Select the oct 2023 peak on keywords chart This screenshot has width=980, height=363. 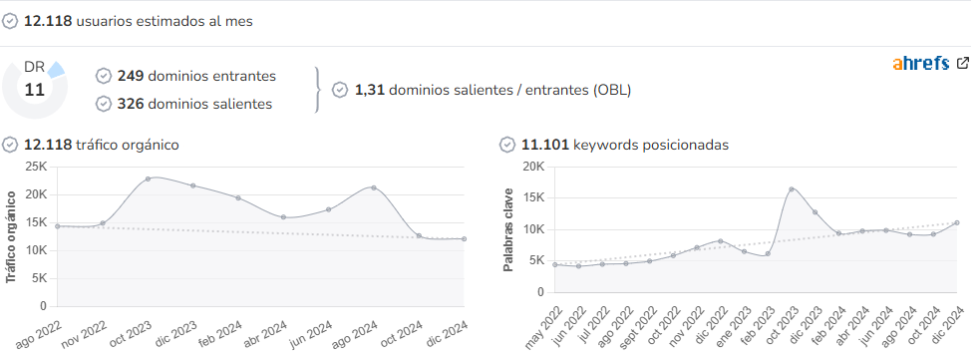tap(792, 188)
